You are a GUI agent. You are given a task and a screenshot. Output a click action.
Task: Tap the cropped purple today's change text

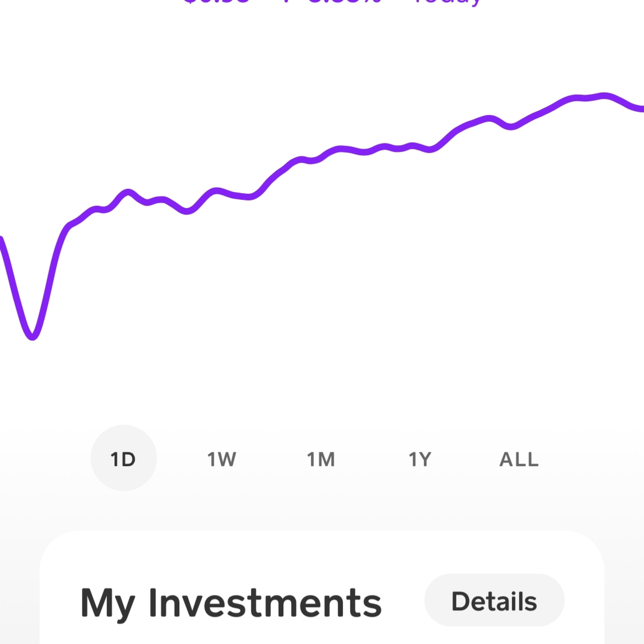coord(332,3)
